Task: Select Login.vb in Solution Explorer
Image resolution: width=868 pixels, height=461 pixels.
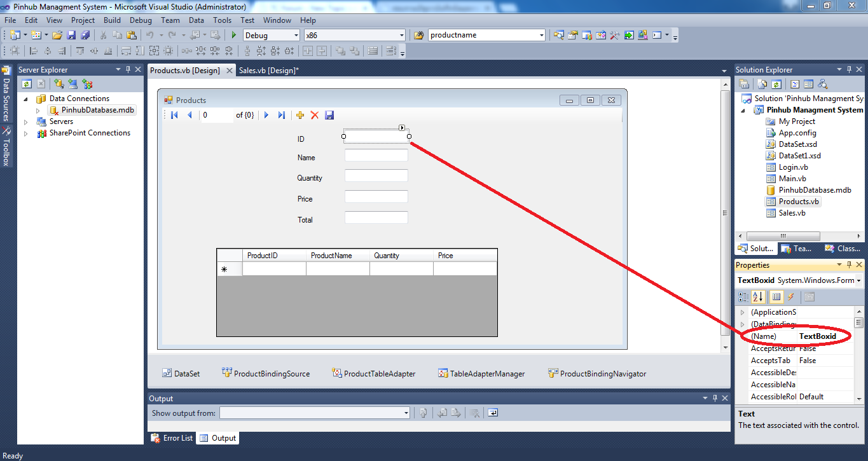Action: [787, 167]
